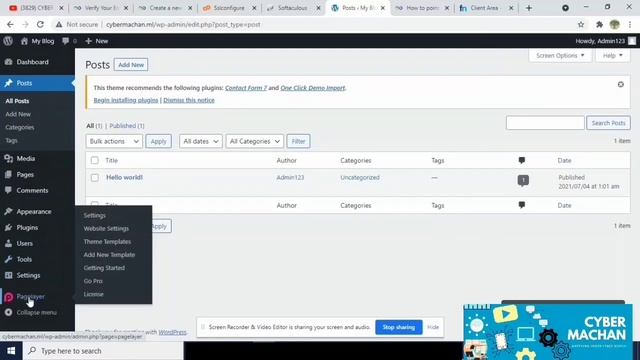Open Pages menu in sidebar
640x360 pixels.
tap(25, 174)
